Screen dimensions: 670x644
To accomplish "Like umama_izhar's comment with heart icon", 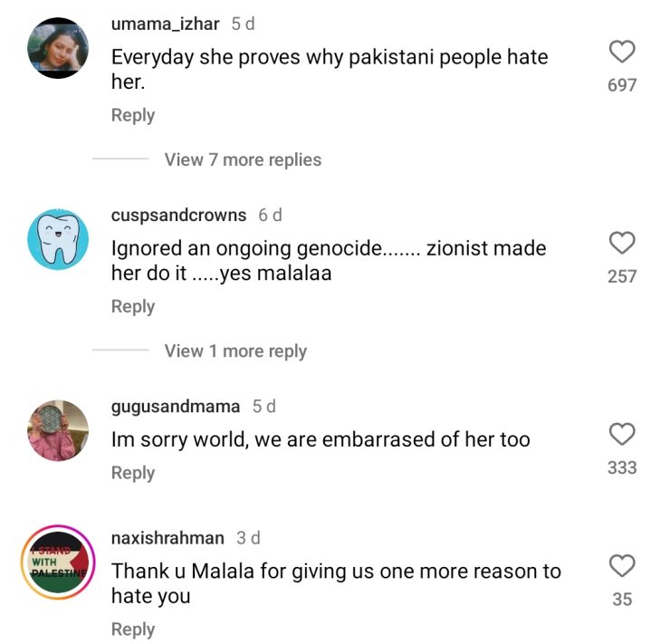I will coord(622,52).
